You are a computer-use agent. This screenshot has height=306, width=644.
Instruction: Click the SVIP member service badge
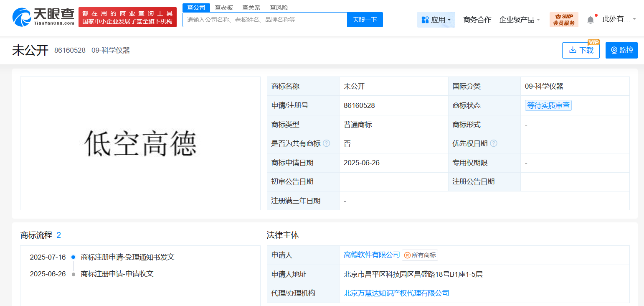(564, 20)
